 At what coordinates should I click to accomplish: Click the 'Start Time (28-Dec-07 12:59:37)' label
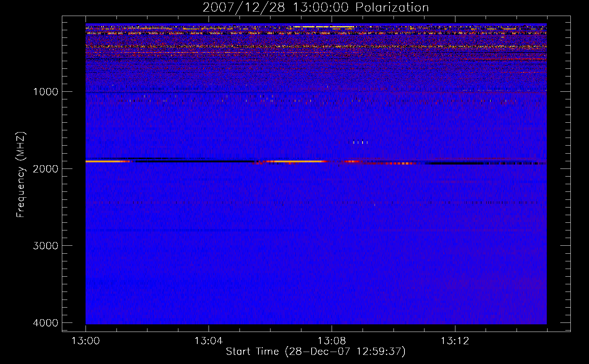pos(316,352)
